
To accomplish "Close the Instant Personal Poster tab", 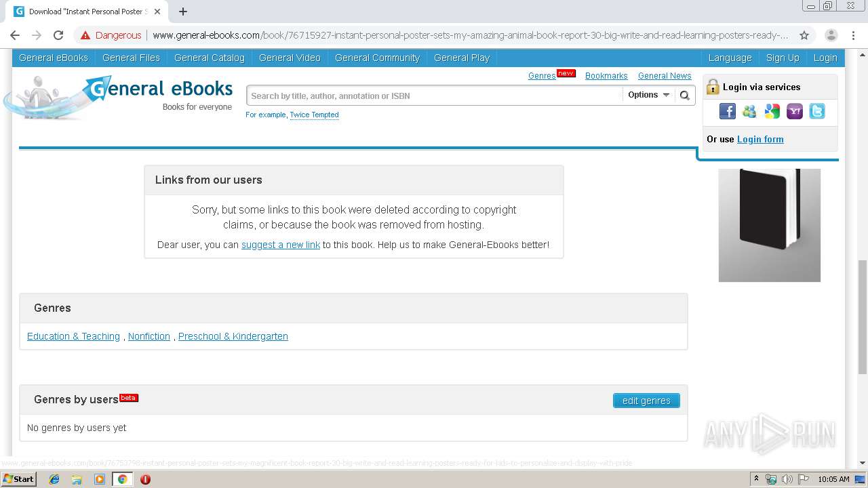I will pos(157,12).
